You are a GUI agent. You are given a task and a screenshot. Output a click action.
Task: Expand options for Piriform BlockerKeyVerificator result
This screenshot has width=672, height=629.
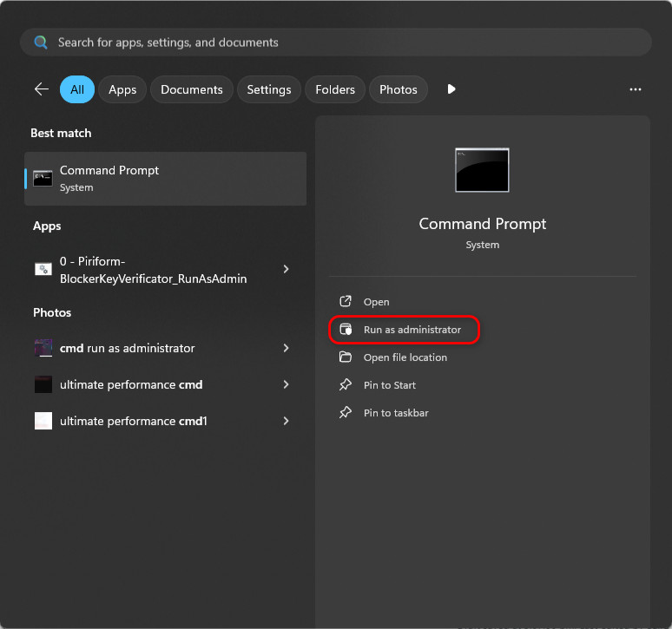tap(286, 270)
